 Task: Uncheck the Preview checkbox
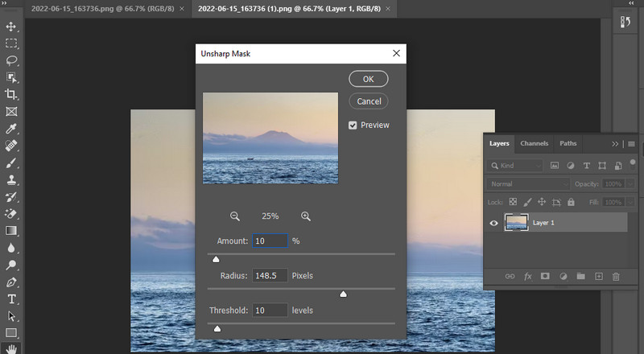(353, 125)
